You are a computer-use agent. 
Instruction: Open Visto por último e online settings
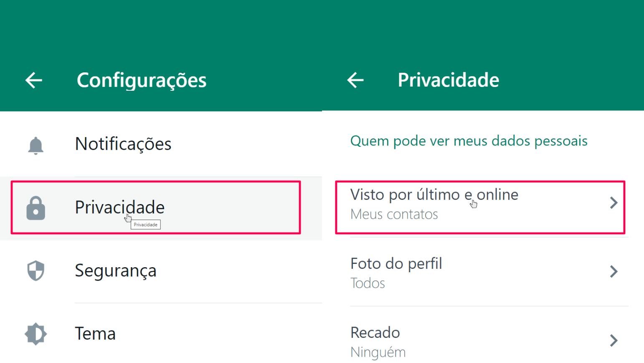434,194
